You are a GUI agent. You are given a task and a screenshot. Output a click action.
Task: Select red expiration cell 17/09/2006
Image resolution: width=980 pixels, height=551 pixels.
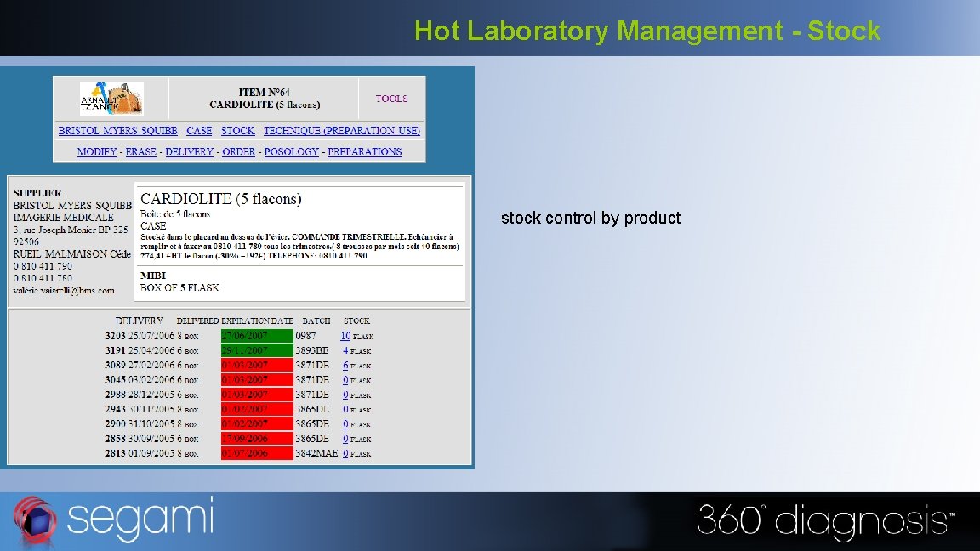(257, 439)
